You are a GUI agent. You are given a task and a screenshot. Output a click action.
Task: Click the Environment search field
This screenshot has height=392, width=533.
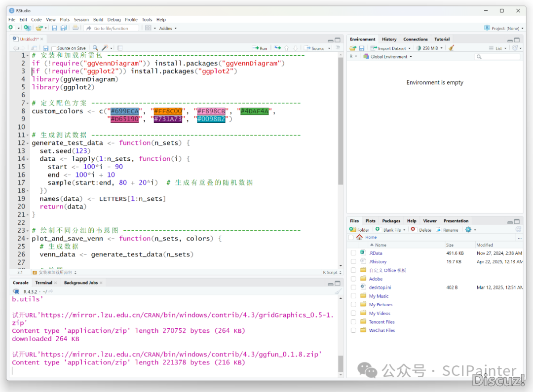coord(497,57)
